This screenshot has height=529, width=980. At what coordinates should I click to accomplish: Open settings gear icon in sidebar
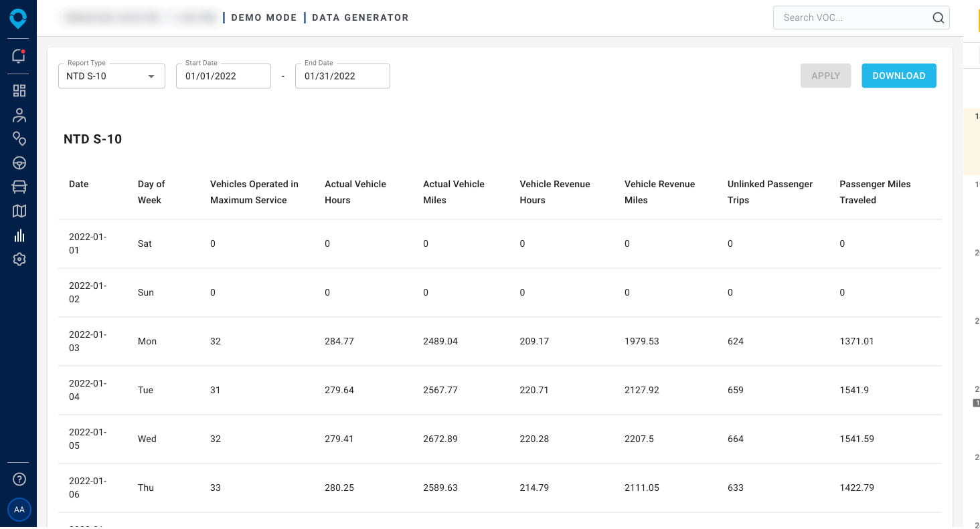pyautogui.click(x=19, y=259)
